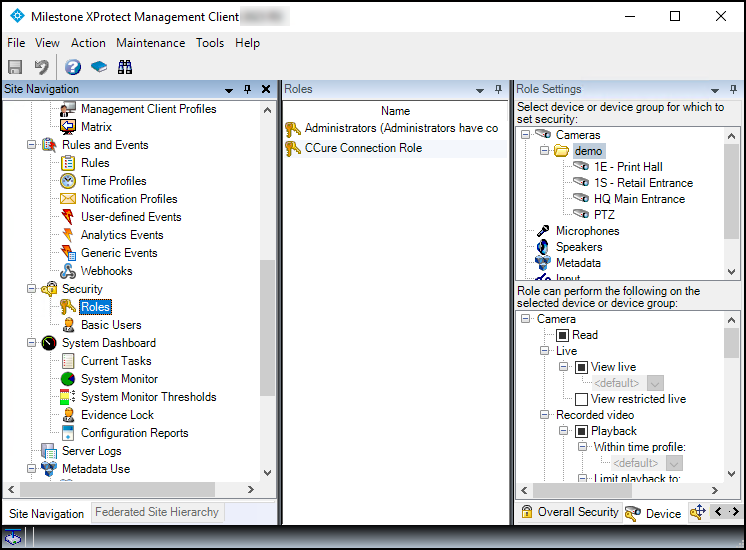Collapse the Security node
This screenshot has width=746, height=550.
click(31, 289)
